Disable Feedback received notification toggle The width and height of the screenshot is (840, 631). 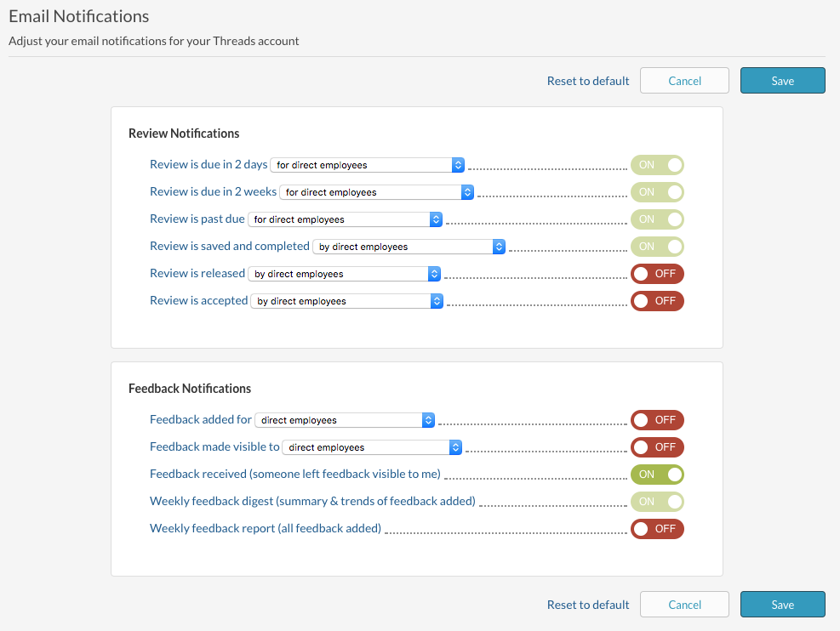[x=657, y=475]
